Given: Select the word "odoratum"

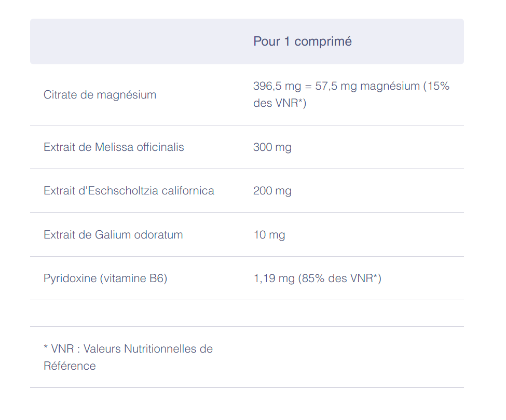Looking at the screenshot, I should tap(158, 235).
